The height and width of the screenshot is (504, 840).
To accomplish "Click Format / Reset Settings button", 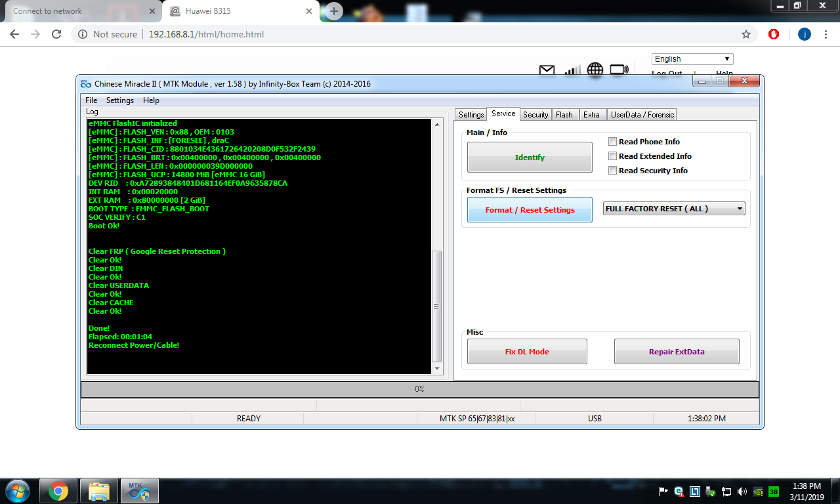I will [x=530, y=210].
